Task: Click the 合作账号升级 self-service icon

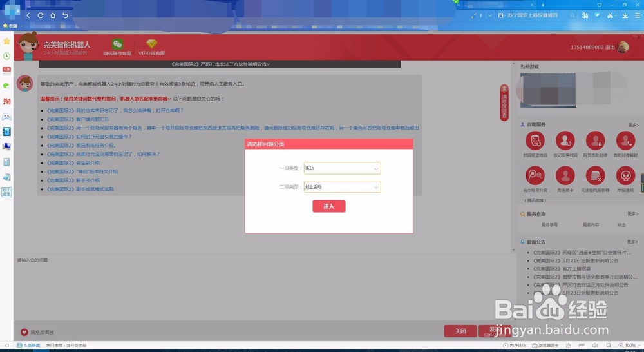Action: pos(535,176)
